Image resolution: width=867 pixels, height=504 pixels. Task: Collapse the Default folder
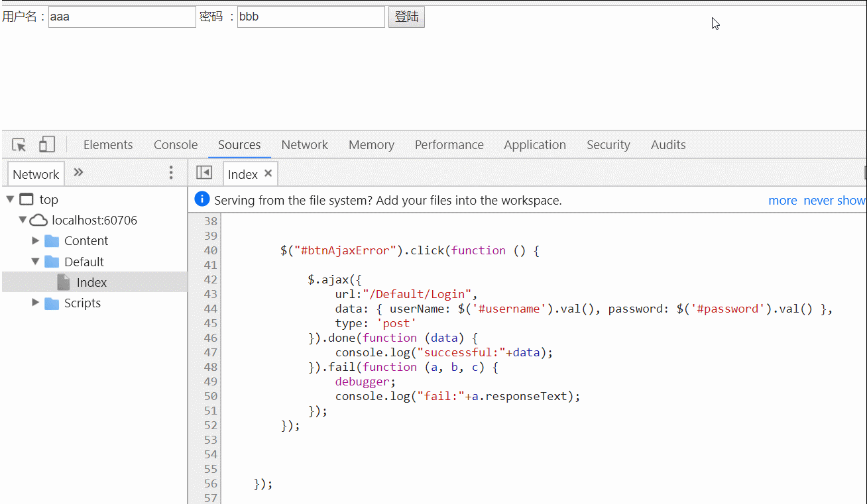[x=36, y=262]
